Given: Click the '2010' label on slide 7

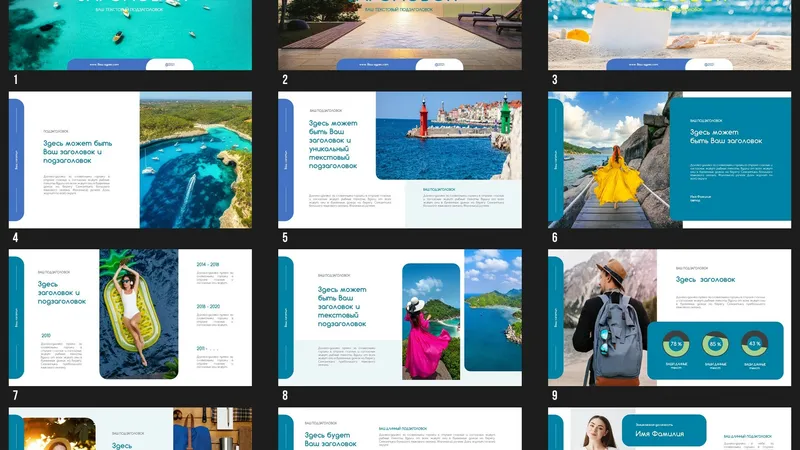Looking at the screenshot, I should [x=46, y=336].
